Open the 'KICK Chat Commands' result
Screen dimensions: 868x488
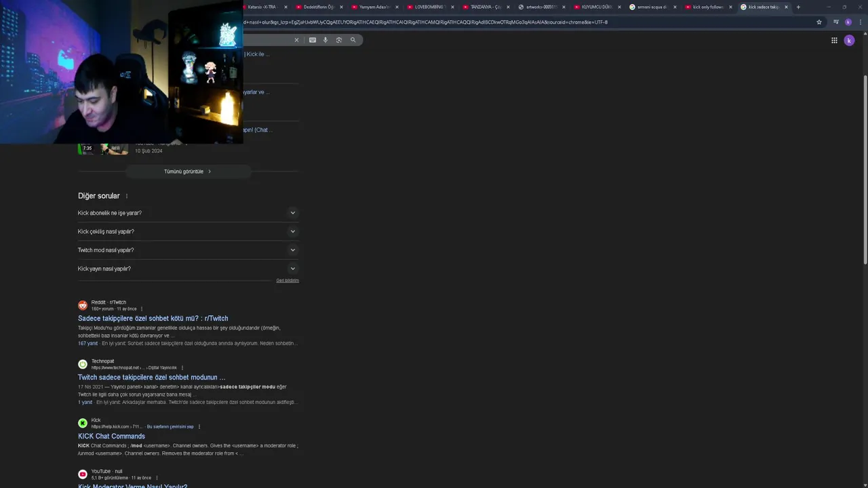click(111, 436)
